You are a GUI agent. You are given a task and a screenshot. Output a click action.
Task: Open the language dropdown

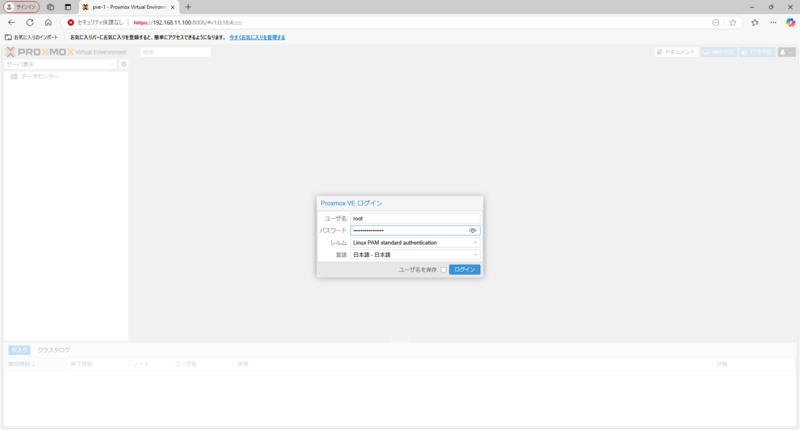tap(415, 255)
